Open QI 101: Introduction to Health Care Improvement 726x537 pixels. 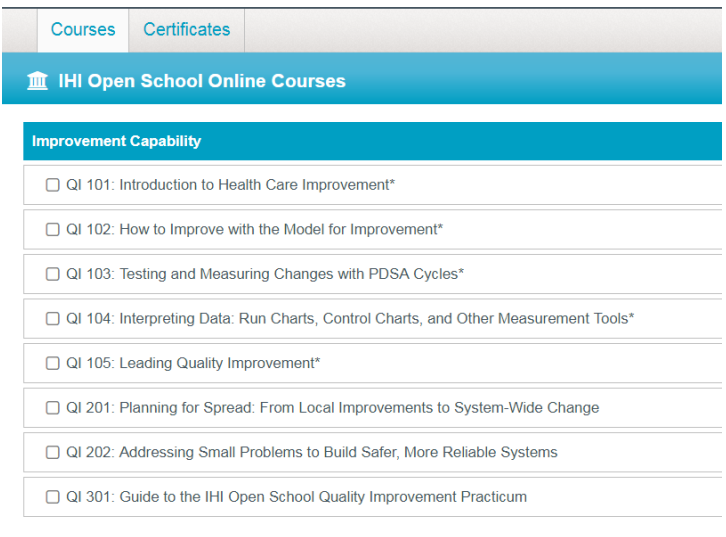tap(231, 185)
